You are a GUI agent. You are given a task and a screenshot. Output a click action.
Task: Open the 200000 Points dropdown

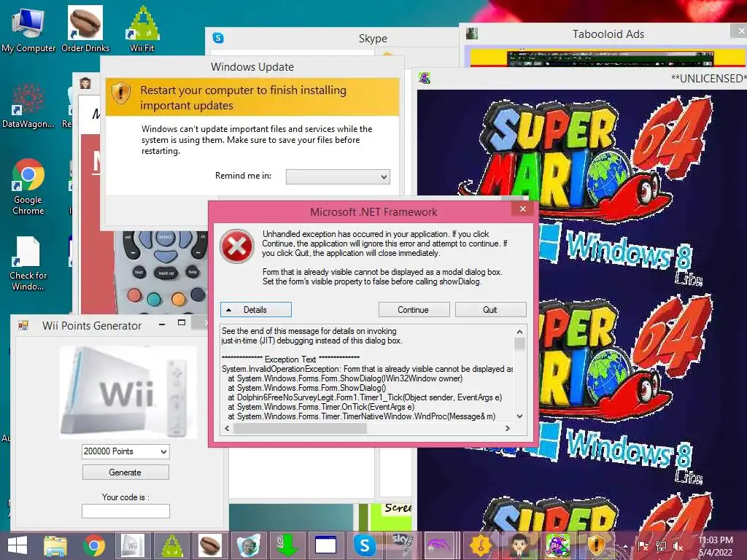pos(125,451)
